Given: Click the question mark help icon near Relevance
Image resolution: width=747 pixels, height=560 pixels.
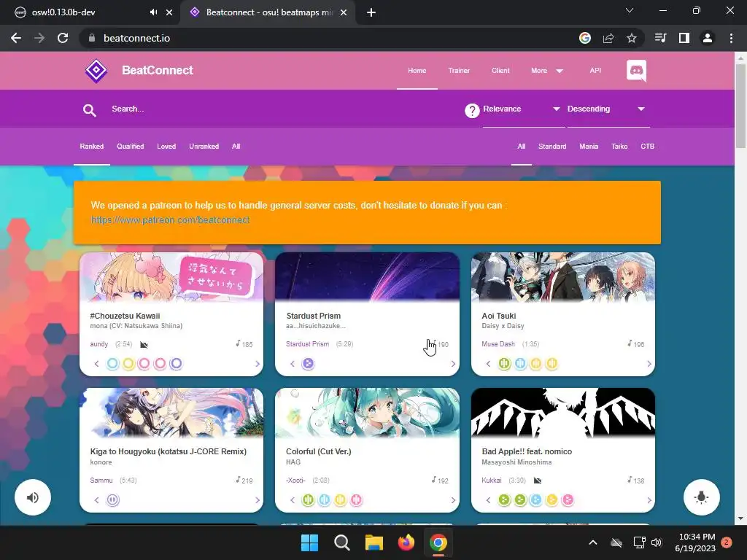Looking at the screenshot, I should [472, 111].
